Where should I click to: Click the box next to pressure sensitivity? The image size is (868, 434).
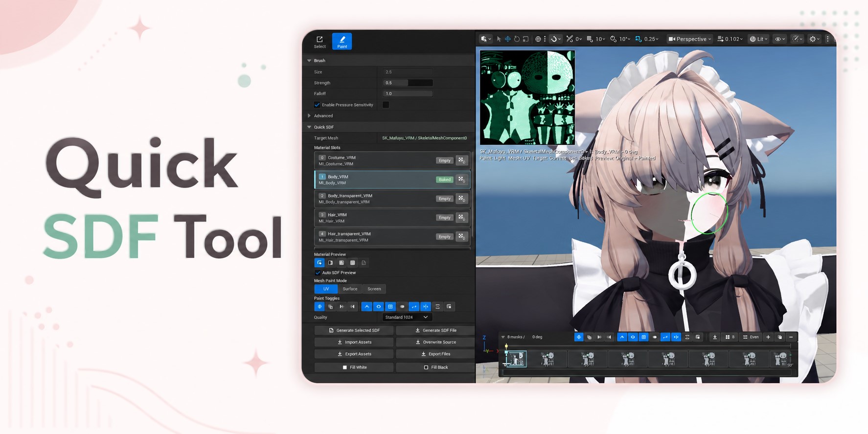click(386, 105)
